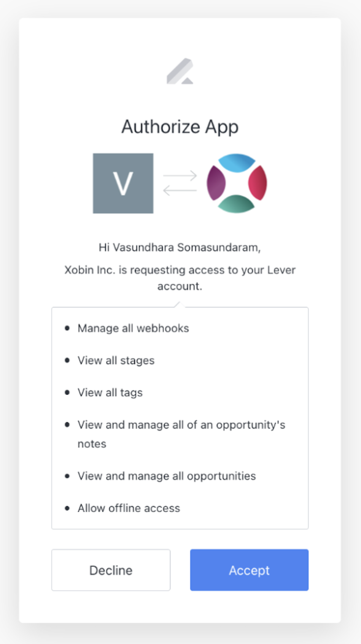
Task: Select the Manage all webhooks permission
Action: coord(133,328)
